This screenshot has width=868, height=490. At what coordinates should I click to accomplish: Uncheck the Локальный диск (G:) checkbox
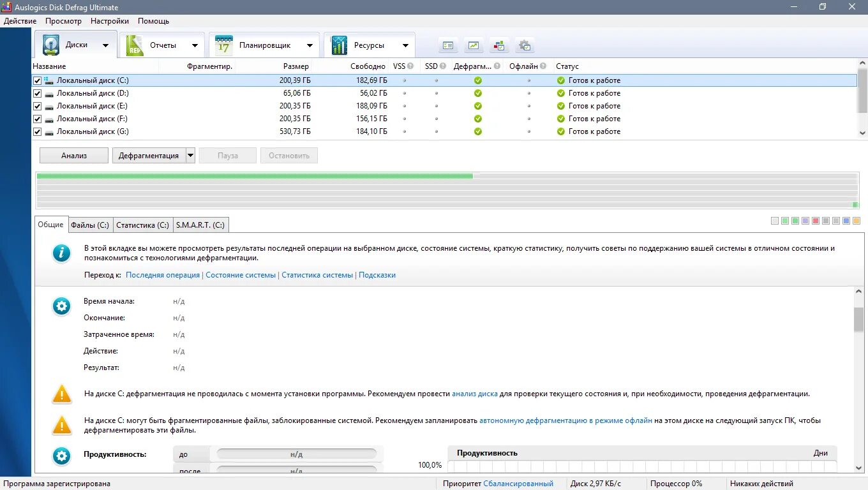[37, 131]
